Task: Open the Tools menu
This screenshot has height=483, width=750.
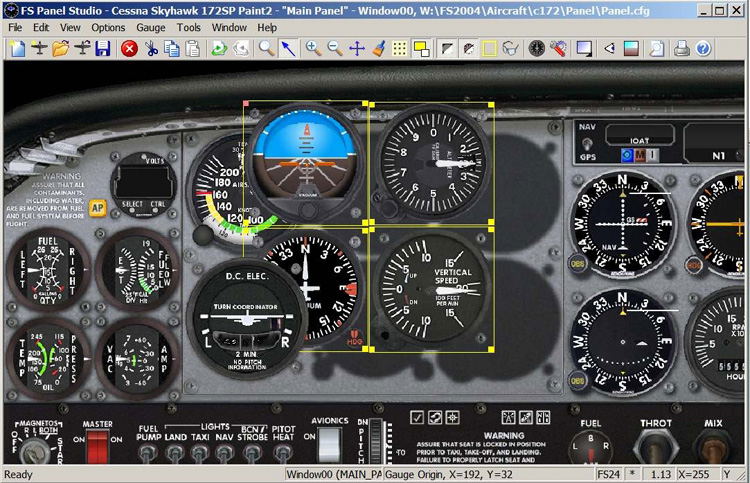Action: (188, 28)
